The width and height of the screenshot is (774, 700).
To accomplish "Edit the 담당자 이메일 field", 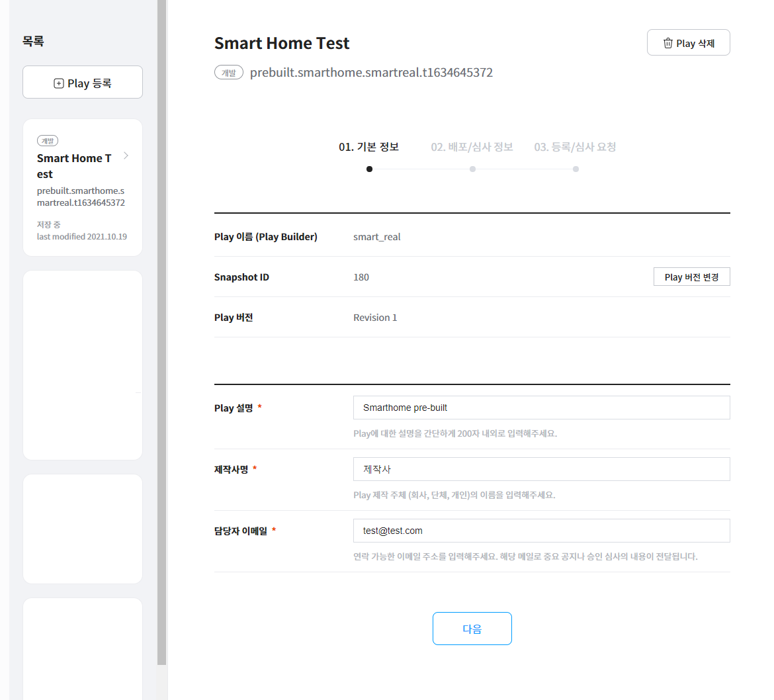I will (x=541, y=531).
